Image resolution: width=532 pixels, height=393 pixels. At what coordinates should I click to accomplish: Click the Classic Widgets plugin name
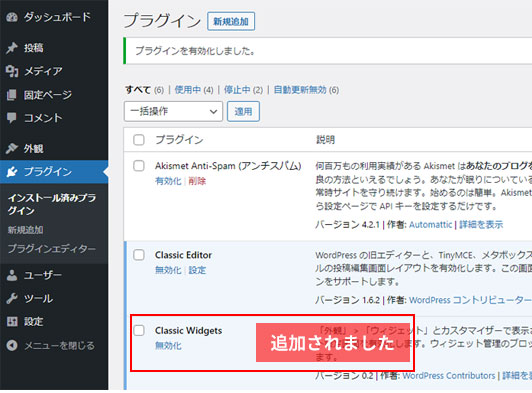tap(188, 331)
